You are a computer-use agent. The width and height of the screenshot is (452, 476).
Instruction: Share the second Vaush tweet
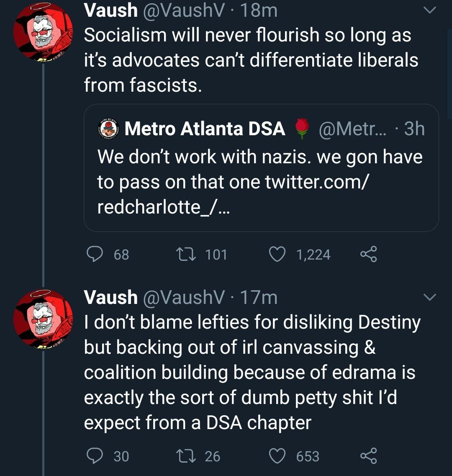click(368, 456)
